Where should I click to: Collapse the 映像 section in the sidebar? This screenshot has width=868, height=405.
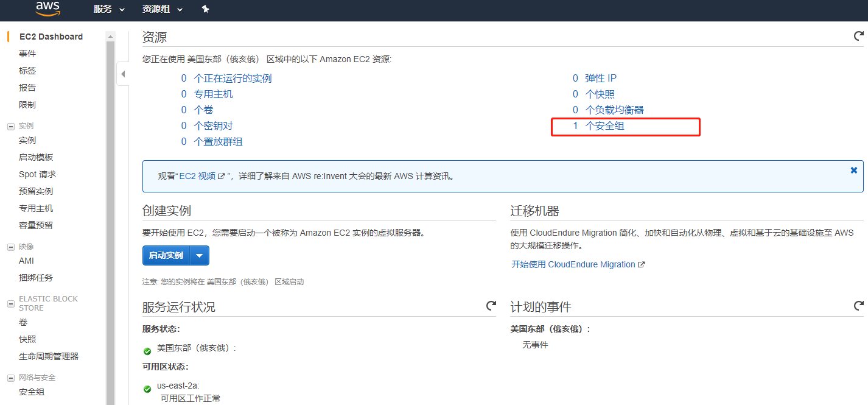[x=10, y=247]
